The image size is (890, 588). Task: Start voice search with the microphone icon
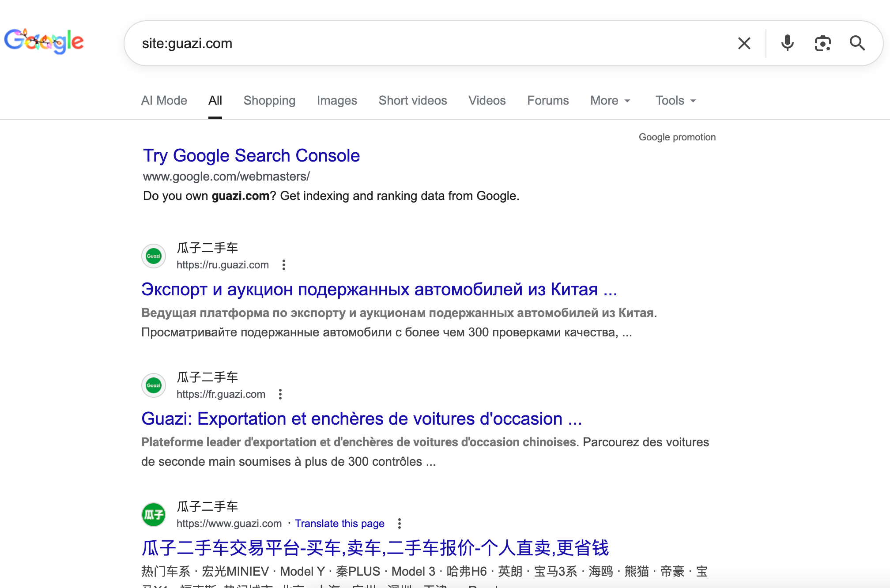pos(788,43)
